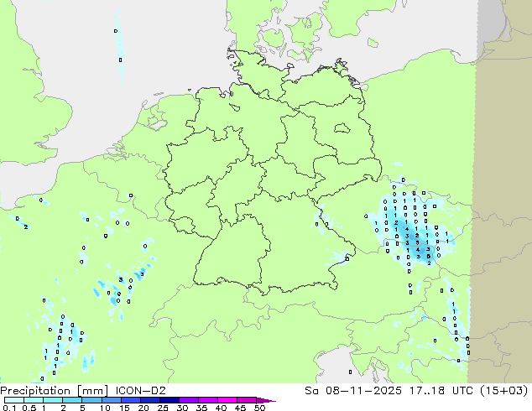
Task: Select the 30–35 mm purple swatch
Action: click(188, 400)
